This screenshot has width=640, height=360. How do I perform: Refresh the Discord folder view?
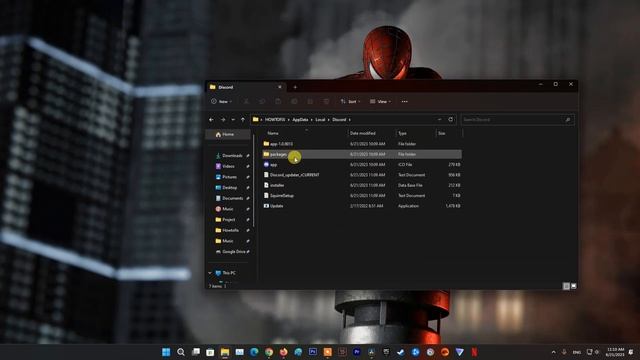[x=451, y=120]
